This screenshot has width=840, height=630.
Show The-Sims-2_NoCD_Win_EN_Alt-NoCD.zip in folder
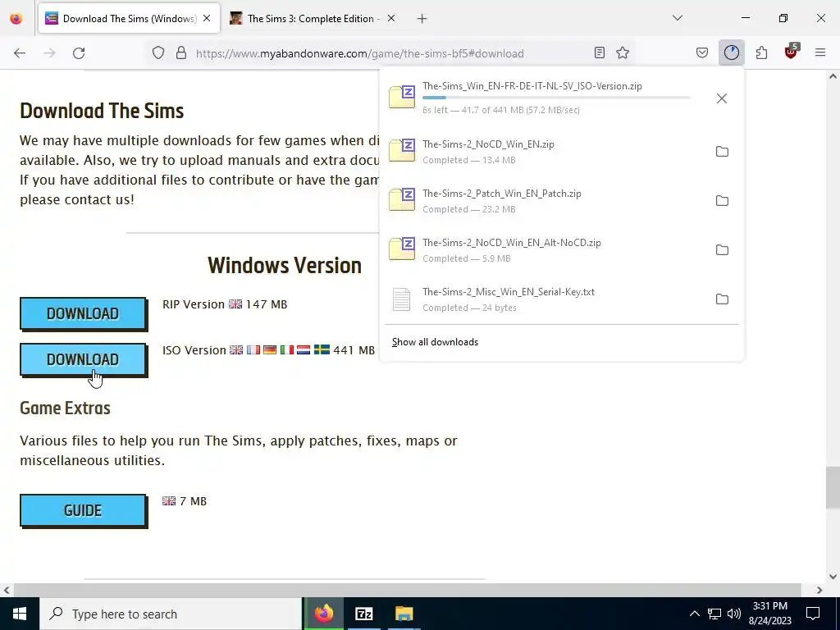pyautogui.click(x=722, y=250)
